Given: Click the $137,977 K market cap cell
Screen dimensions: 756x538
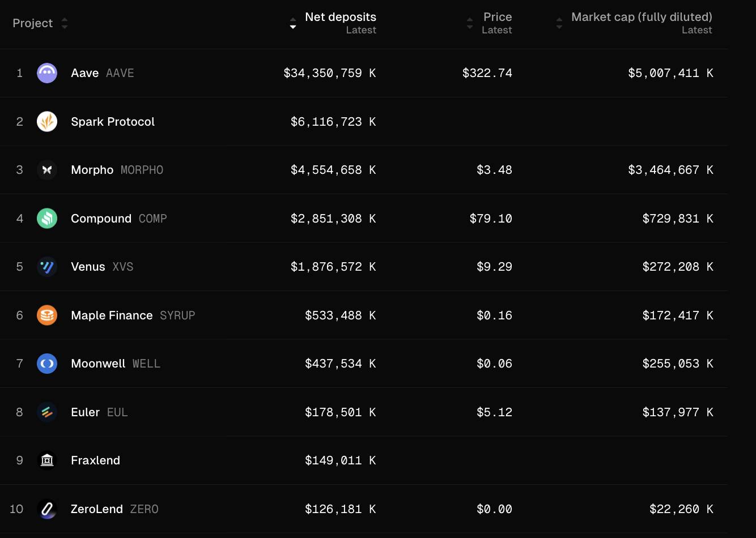Looking at the screenshot, I should point(678,412).
